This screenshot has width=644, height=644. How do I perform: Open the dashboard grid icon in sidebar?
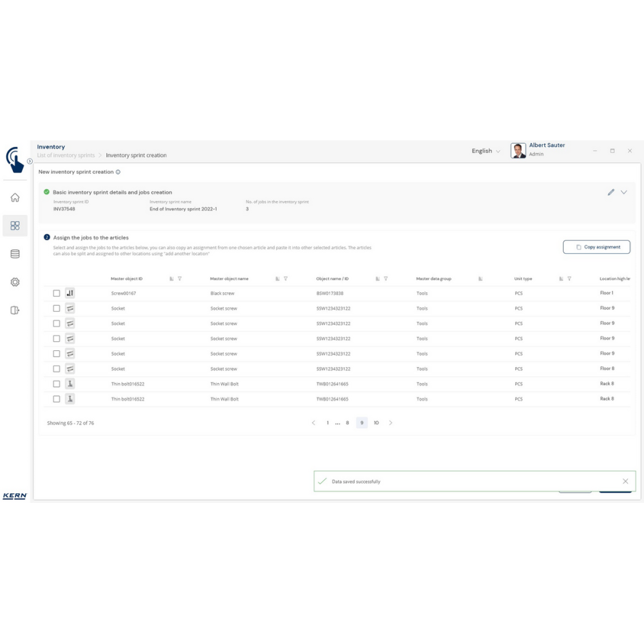coord(15,226)
